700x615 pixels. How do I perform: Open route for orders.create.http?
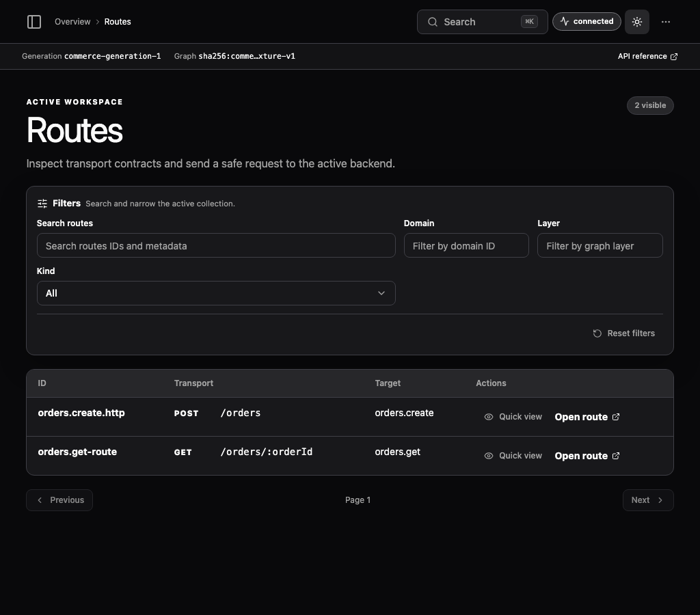click(587, 417)
